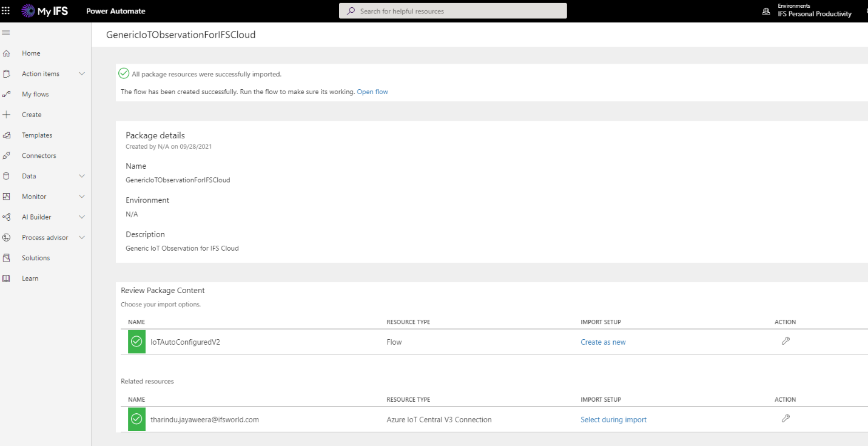Click the green checkmark beside IoTAutoConfiguredV2
The image size is (868, 446).
click(136, 342)
